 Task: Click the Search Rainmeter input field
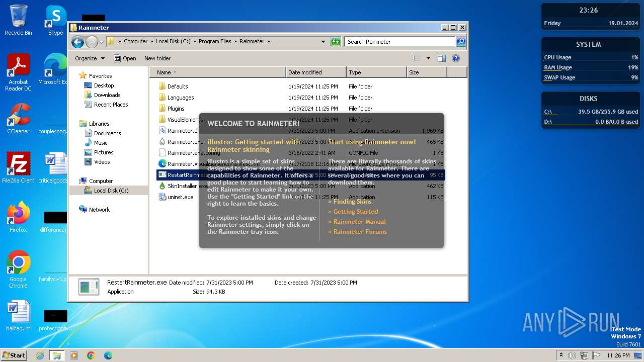click(400, 42)
